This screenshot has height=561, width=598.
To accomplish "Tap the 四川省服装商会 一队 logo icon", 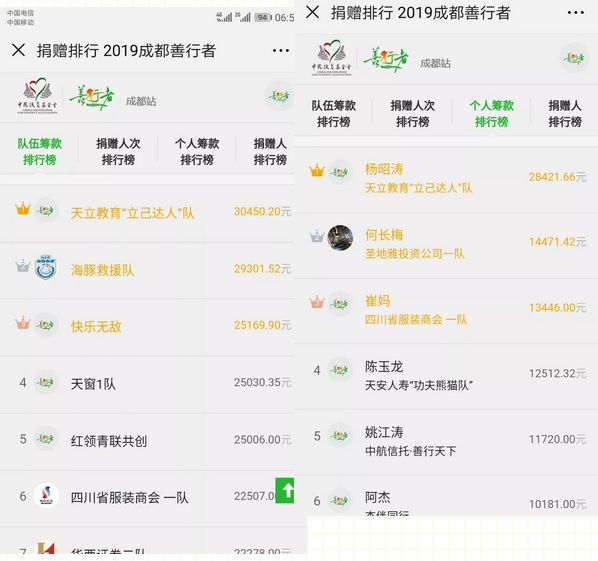I will coord(46,496).
